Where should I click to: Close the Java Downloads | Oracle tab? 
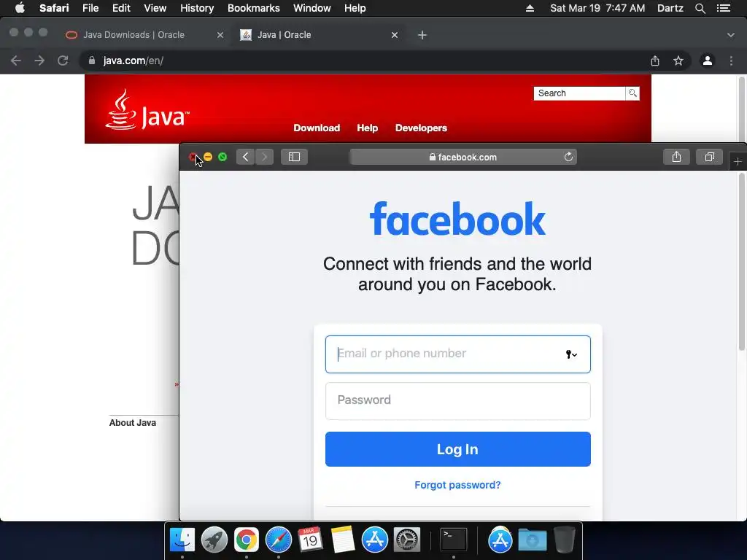click(220, 35)
